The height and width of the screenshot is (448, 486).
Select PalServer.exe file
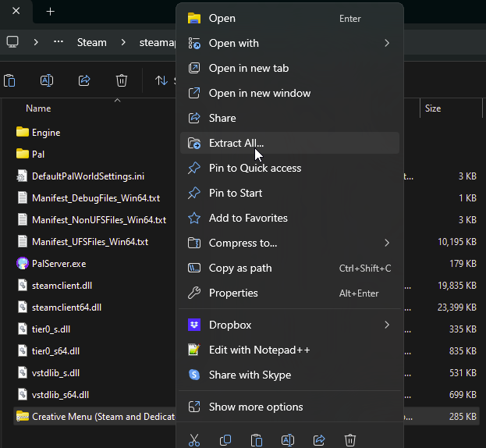point(59,264)
